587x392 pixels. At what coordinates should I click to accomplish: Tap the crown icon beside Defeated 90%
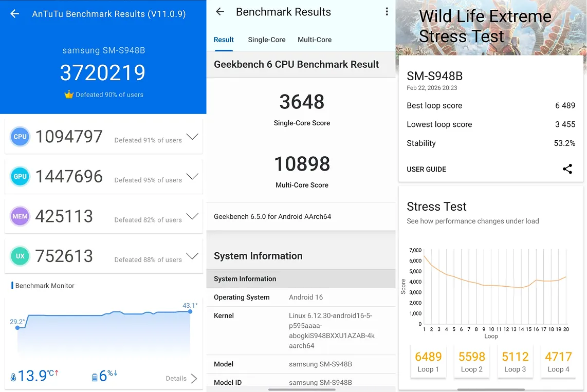pyautogui.click(x=69, y=94)
